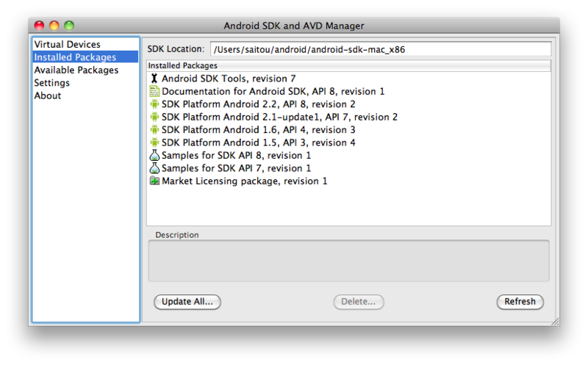Go to Available Packages

point(85,70)
